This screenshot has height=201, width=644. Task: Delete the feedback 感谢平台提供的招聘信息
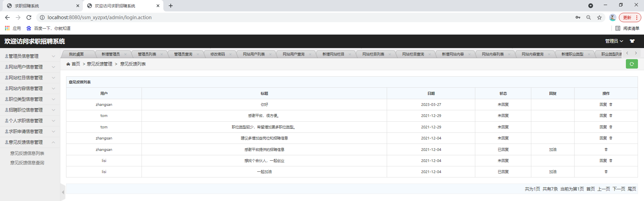pos(606,150)
